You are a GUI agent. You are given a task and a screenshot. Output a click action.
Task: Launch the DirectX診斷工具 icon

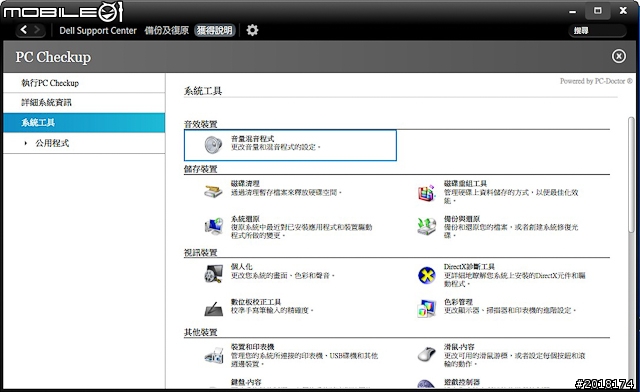pyautogui.click(x=427, y=275)
